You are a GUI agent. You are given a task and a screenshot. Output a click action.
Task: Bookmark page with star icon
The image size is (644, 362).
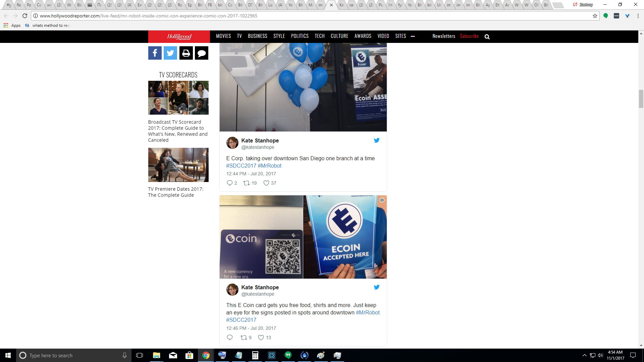[x=595, y=16]
